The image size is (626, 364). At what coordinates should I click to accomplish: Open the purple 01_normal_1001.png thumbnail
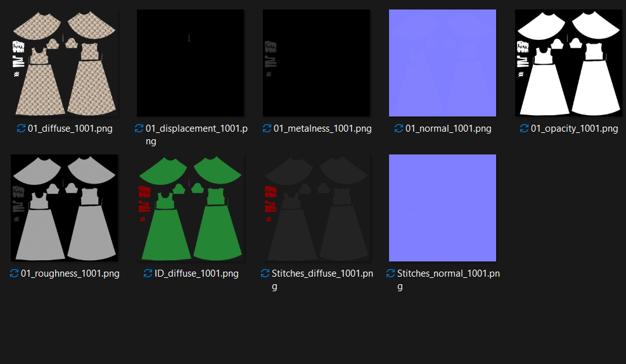coord(442,63)
